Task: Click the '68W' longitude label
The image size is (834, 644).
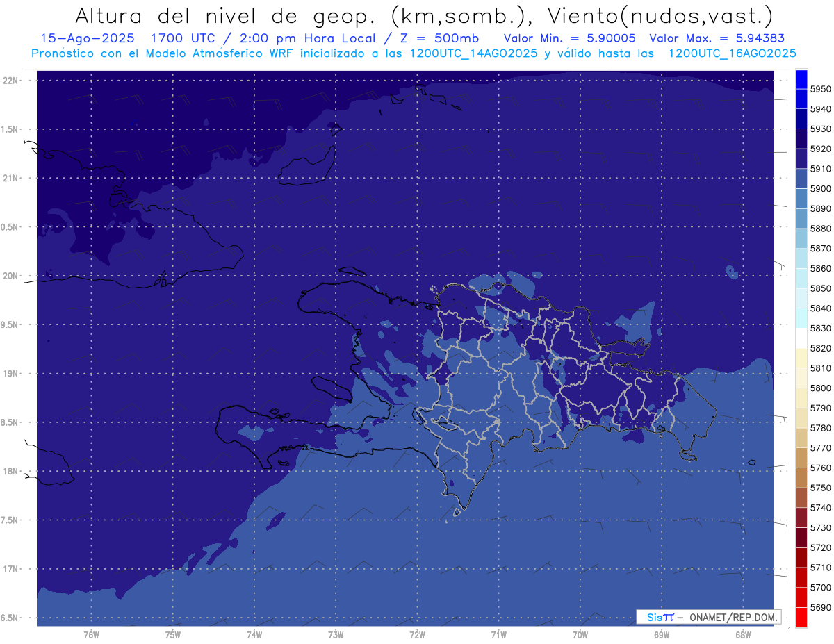Action: click(x=742, y=634)
